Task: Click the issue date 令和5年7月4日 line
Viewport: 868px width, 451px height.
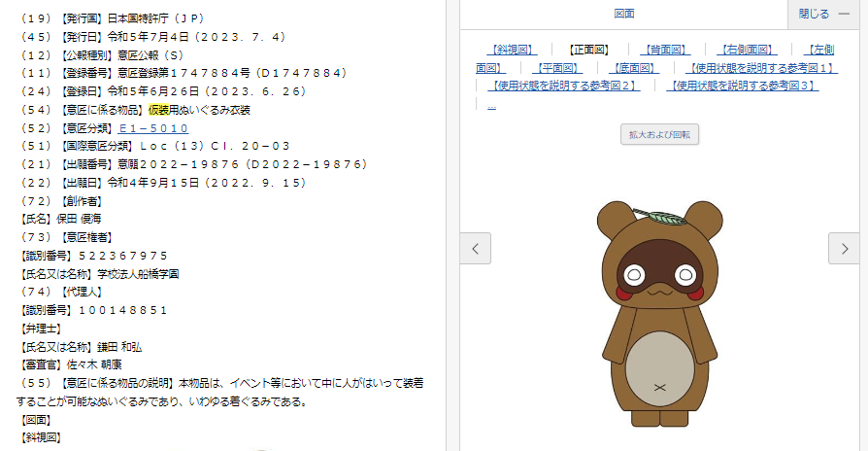Action: tap(153, 37)
